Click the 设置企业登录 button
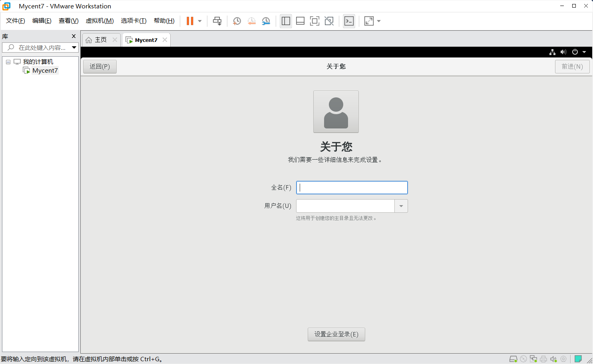 point(336,334)
